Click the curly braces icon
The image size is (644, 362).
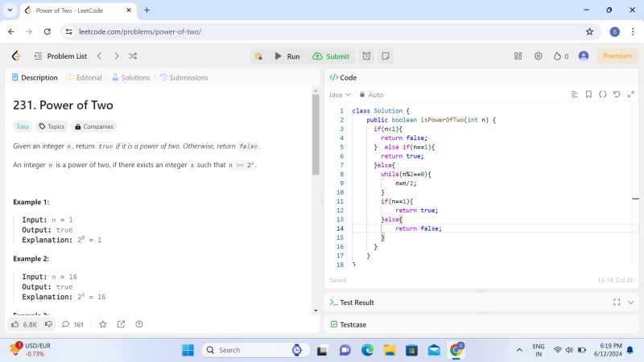[602, 94]
